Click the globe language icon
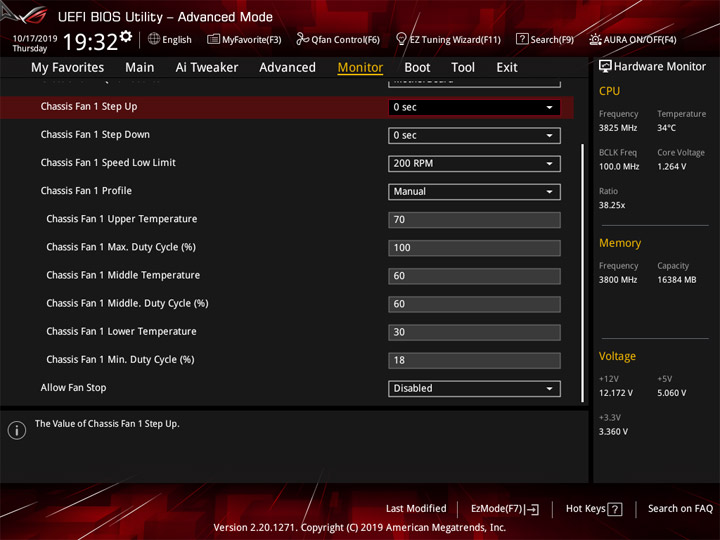The image size is (720, 540). tap(154, 39)
